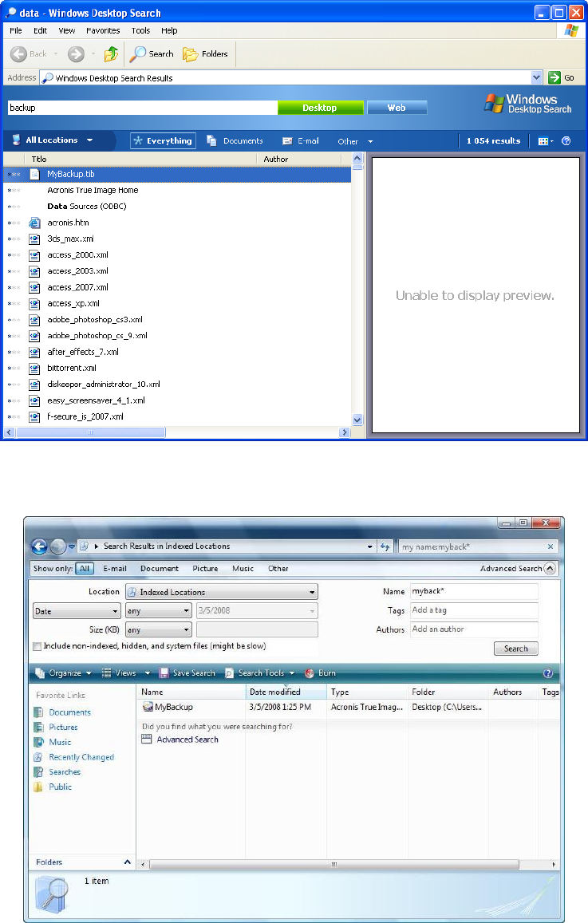Click the green Desktop search button
The height and width of the screenshot is (923, 588).
pos(320,108)
